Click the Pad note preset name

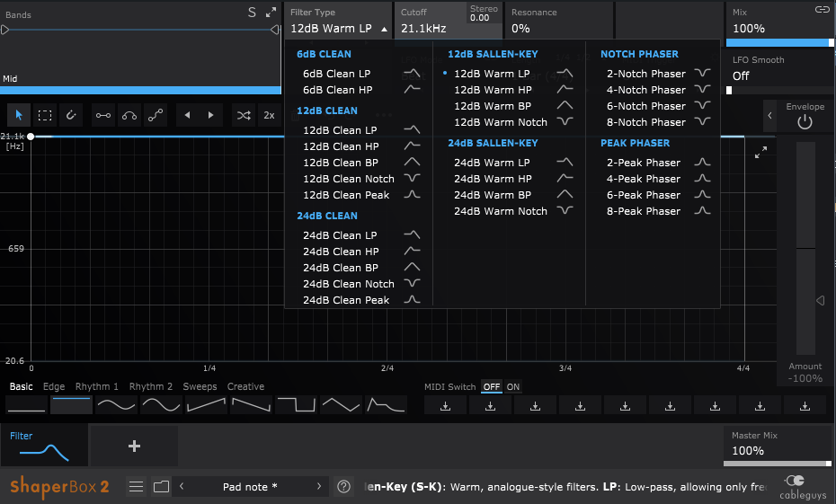tap(250, 486)
